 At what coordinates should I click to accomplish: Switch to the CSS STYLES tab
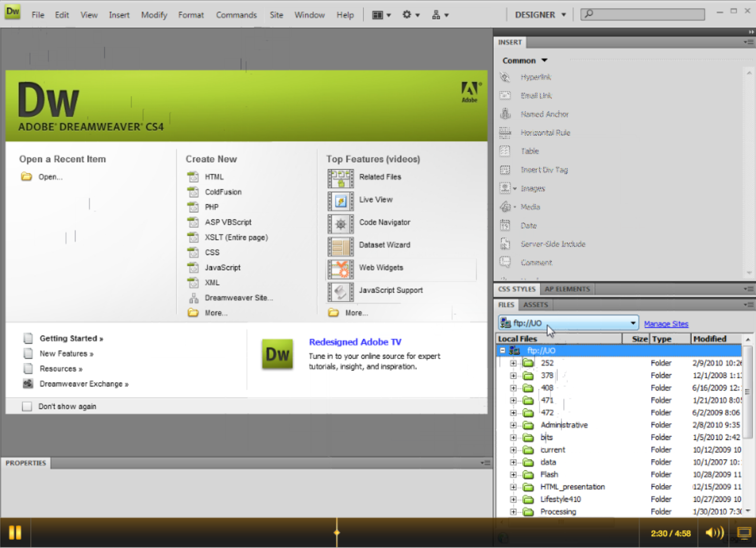point(517,289)
